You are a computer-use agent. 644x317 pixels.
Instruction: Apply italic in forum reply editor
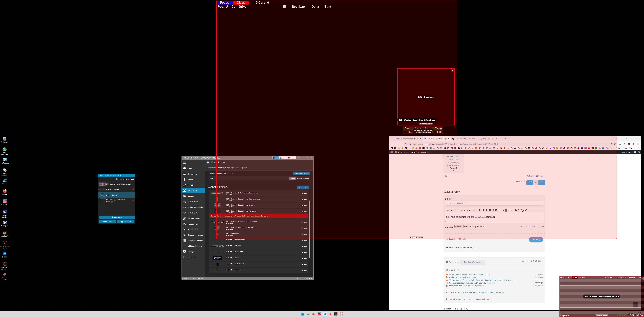(x=455, y=210)
